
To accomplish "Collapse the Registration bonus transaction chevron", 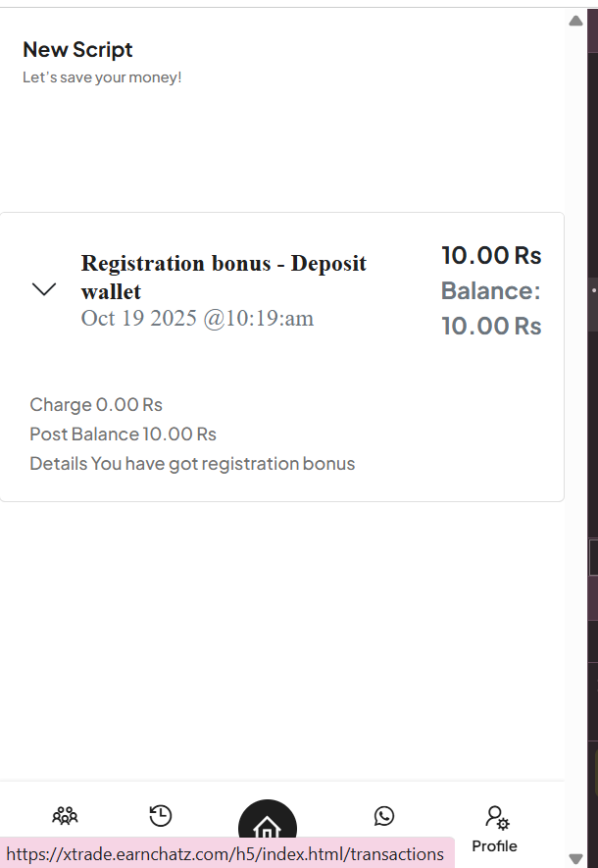I will [44, 289].
